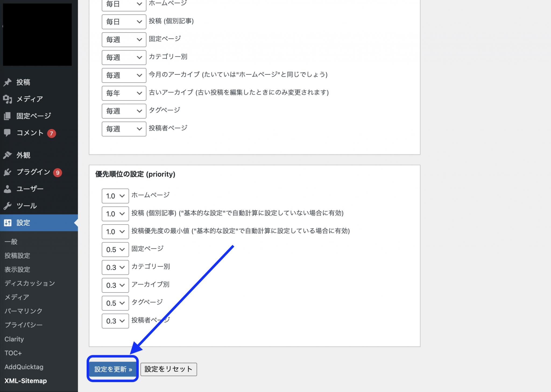Click the メディア (Media) icon in sidebar
This screenshot has width=551, height=392.
(9, 99)
